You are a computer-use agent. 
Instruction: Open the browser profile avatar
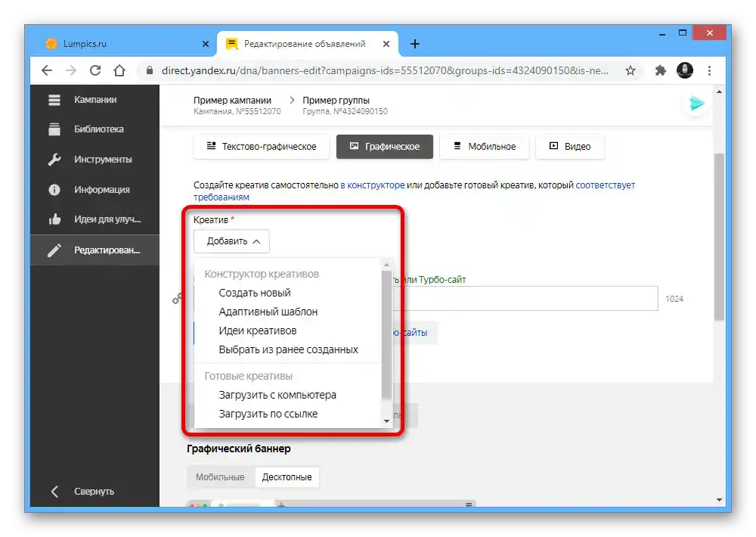pos(685,70)
